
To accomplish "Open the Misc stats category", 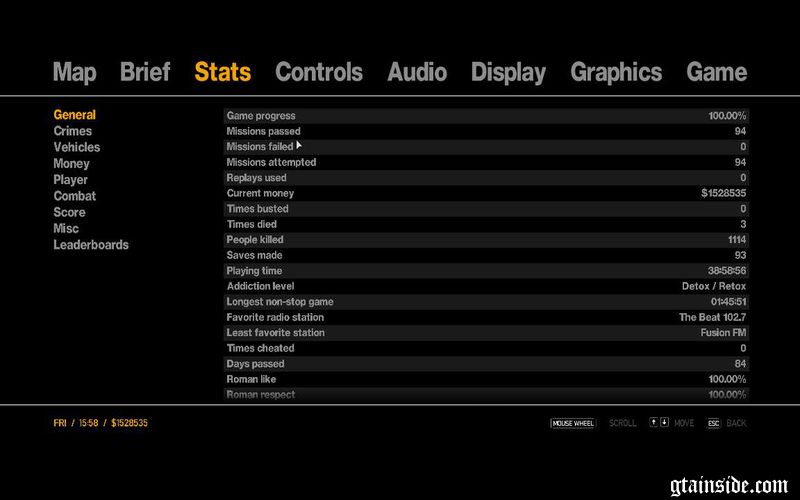I will (x=66, y=229).
